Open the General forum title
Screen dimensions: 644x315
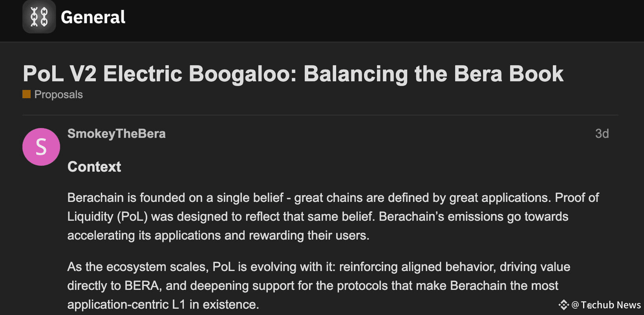point(93,17)
